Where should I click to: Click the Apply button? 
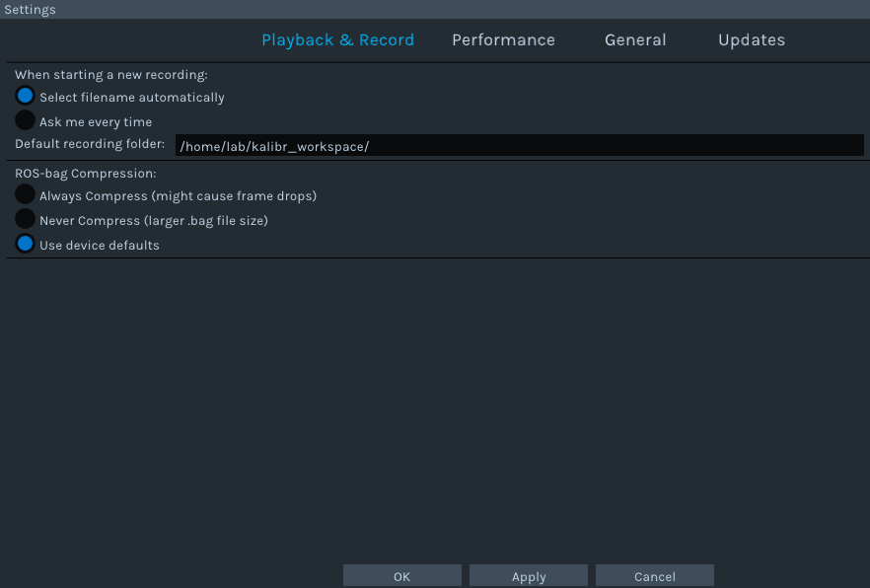coord(529,576)
